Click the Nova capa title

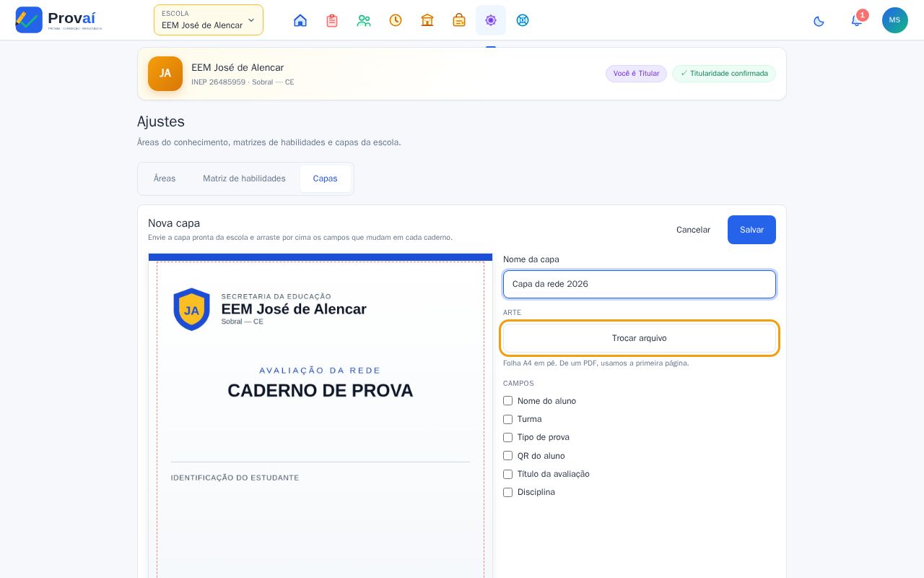[174, 223]
